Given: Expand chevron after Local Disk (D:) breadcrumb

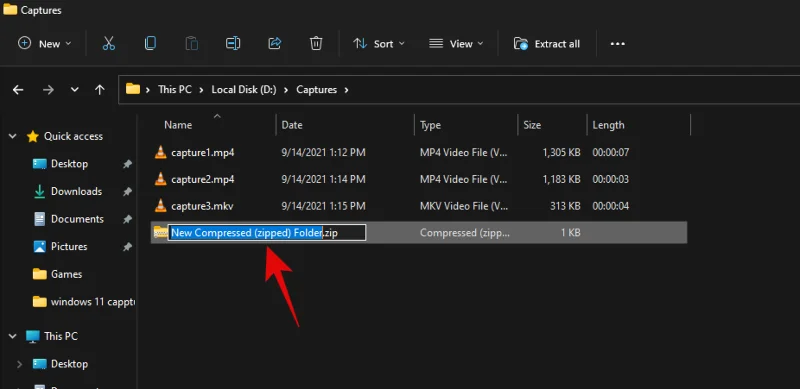Looking at the screenshot, I should click(x=286, y=90).
